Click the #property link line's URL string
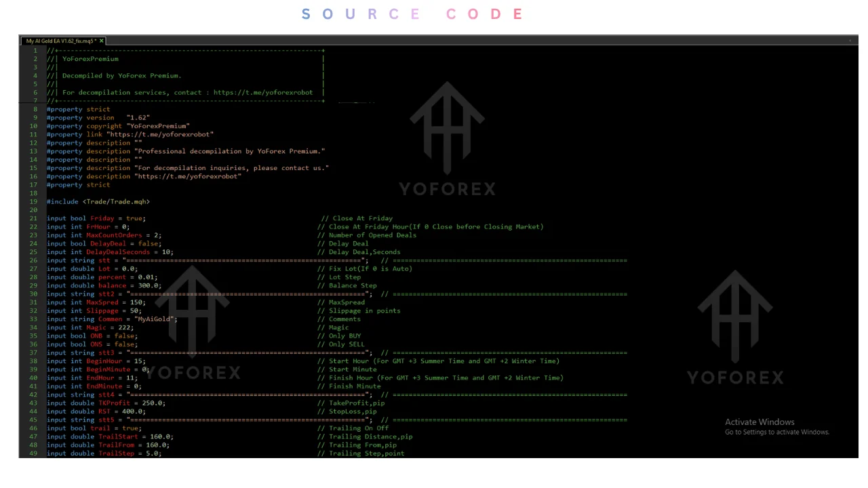The height and width of the screenshot is (488, 868). (160, 134)
